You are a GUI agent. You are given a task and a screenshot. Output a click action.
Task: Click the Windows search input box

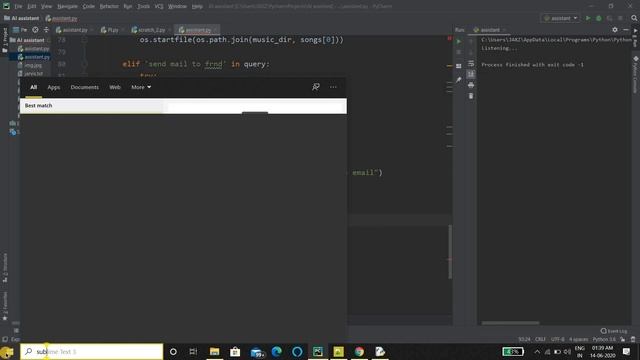(x=91, y=351)
